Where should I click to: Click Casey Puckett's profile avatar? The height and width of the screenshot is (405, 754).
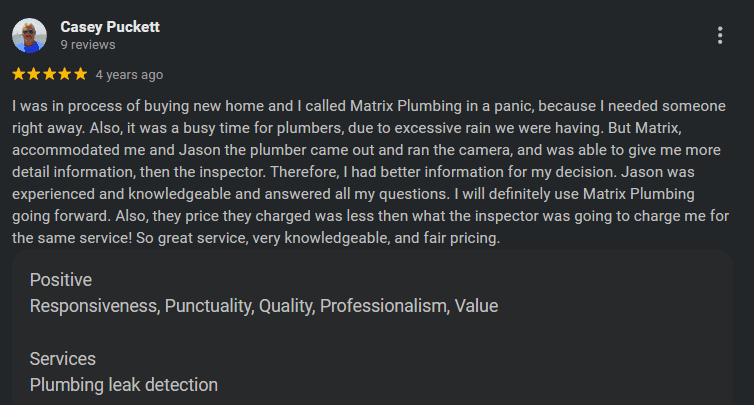coord(29,35)
